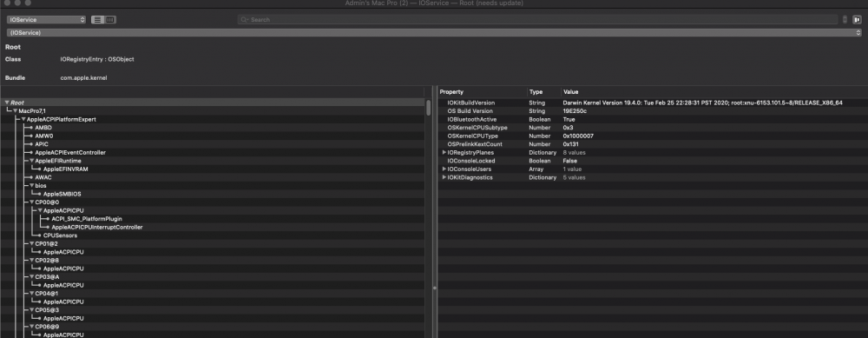This screenshot has width=868, height=338.
Task: Select the AppleACPICPUInterruptController entry
Action: pyautogui.click(x=97, y=227)
